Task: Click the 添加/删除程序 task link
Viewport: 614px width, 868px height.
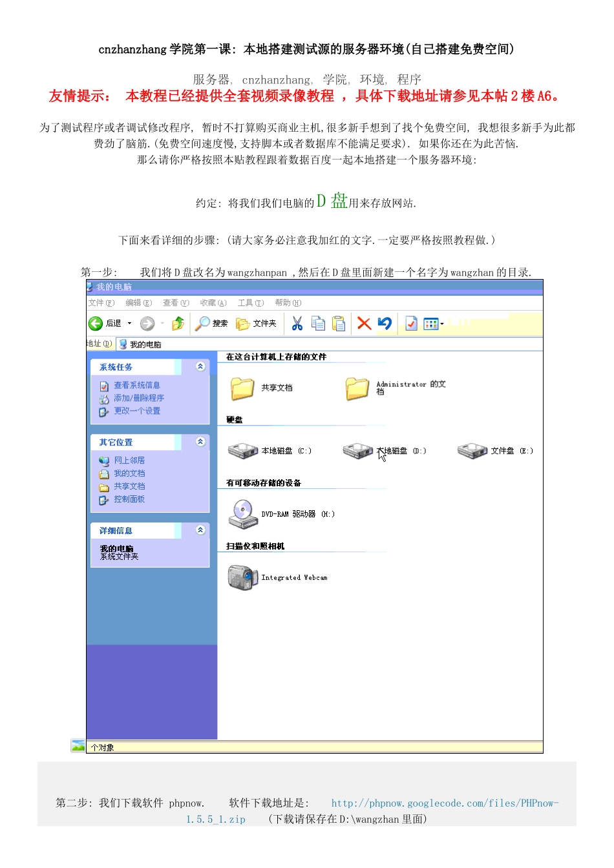Action: click(x=139, y=398)
